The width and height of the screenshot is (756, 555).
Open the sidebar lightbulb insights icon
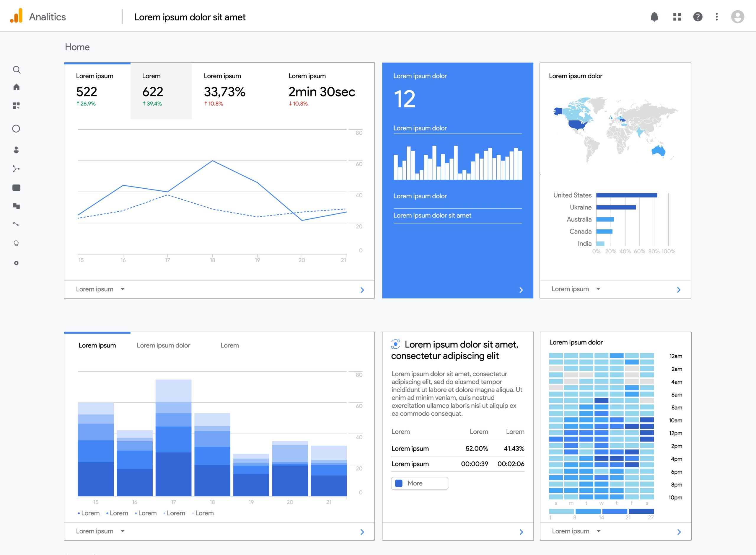tap(16, 243)
